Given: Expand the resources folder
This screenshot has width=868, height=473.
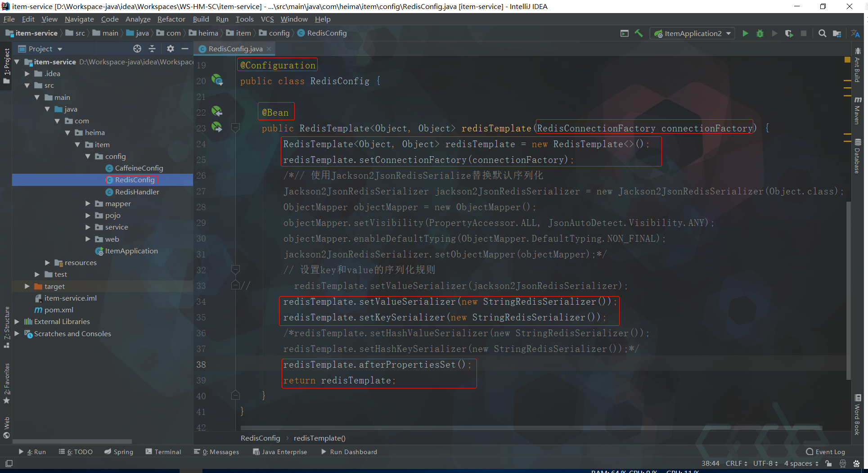Looking at the screenshot, I should pos(47,262).
